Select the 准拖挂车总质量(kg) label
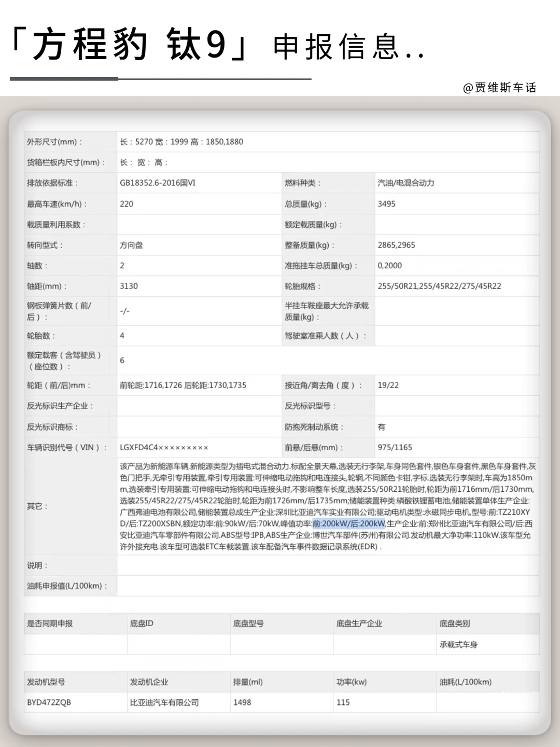The width and height of the screenshot is (560, 747). pos(321,266)
